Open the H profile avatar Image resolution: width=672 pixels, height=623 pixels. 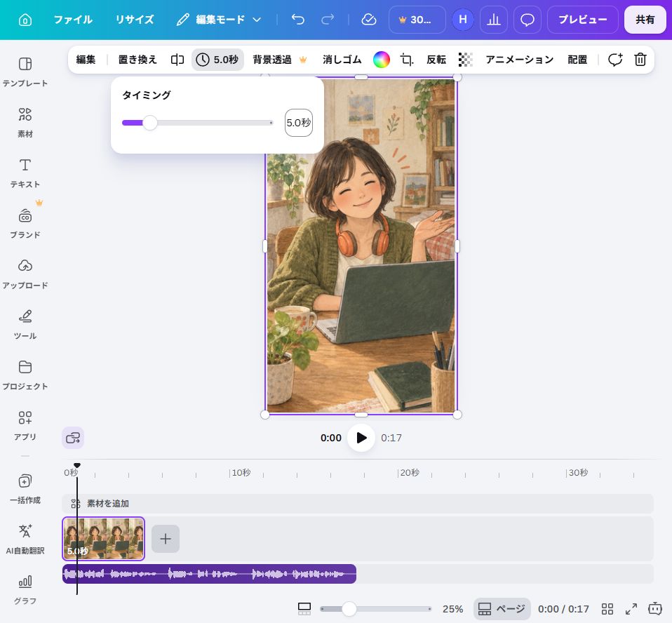click(x=463, y=20)
